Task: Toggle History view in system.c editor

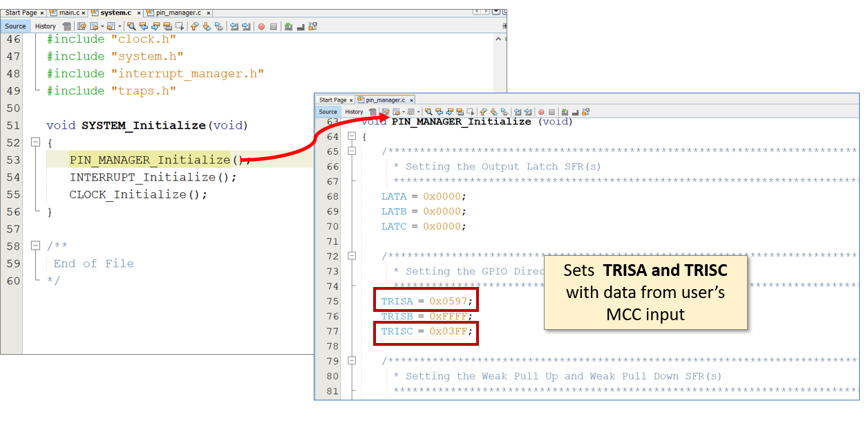Action: coord(46,26)
